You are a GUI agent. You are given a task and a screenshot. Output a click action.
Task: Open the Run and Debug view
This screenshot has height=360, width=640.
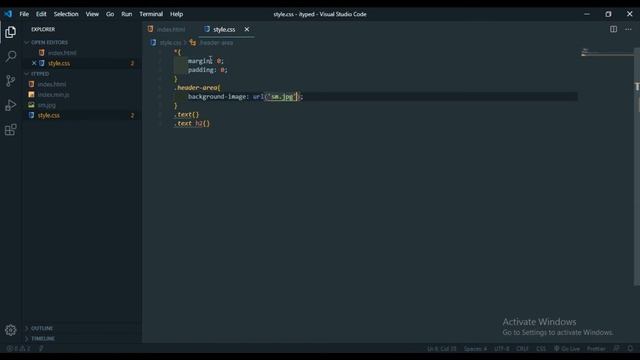pos(11,105)
